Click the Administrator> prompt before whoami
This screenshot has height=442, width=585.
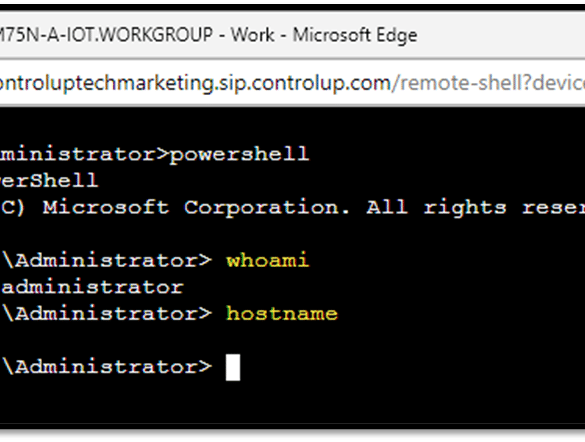click(107, 260)
